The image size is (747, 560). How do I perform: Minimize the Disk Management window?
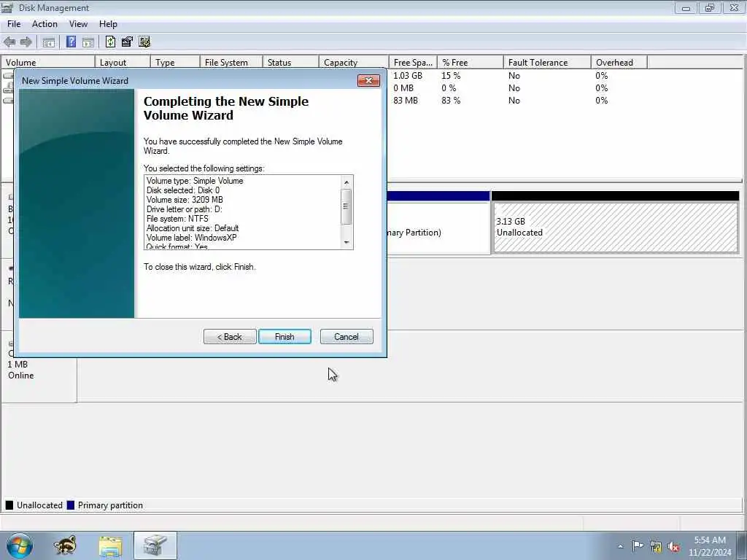(686, 7)
